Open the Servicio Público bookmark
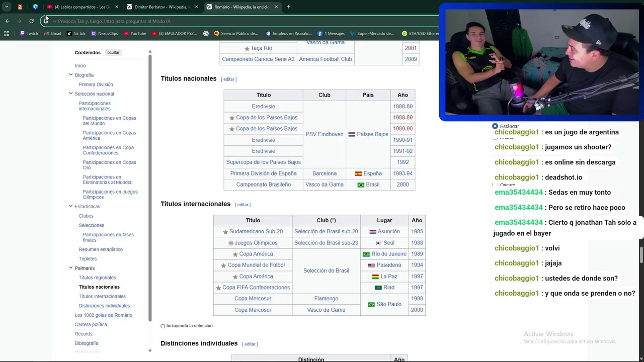 point(236,34)
